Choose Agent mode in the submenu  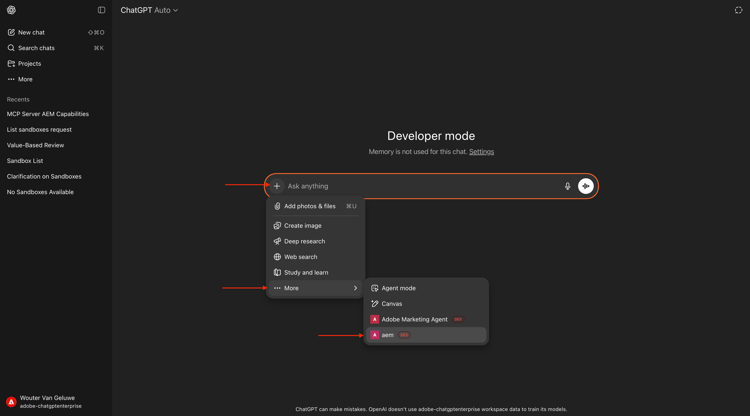point(426,288)
